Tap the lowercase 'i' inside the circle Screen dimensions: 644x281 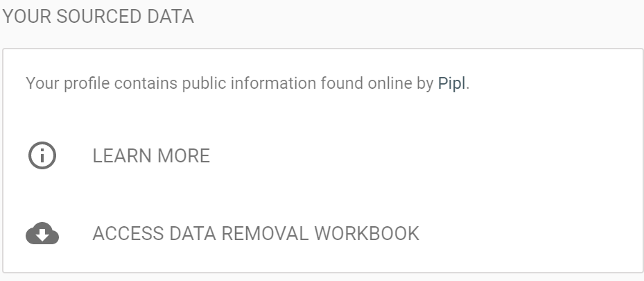[x=42, y=155]
